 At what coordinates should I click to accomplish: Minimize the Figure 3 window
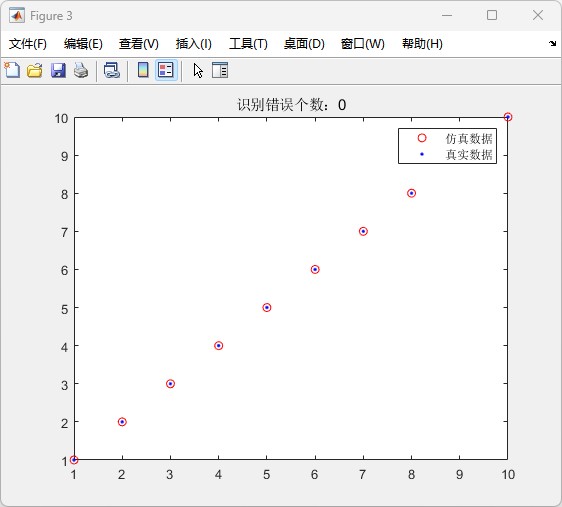pyautogui.click(x=447, y=15)
